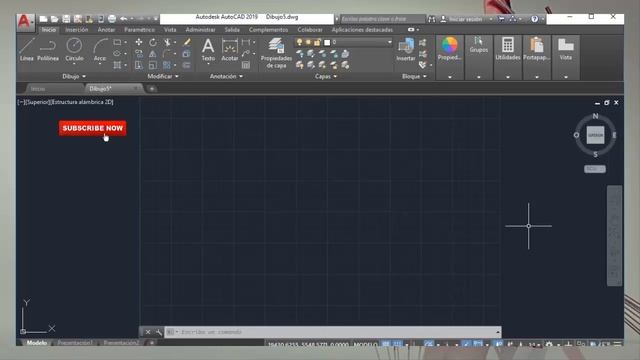Click the Open file folder icon
Image resolution: width=640 pixels, height=360 pixels.
(54, 19)
